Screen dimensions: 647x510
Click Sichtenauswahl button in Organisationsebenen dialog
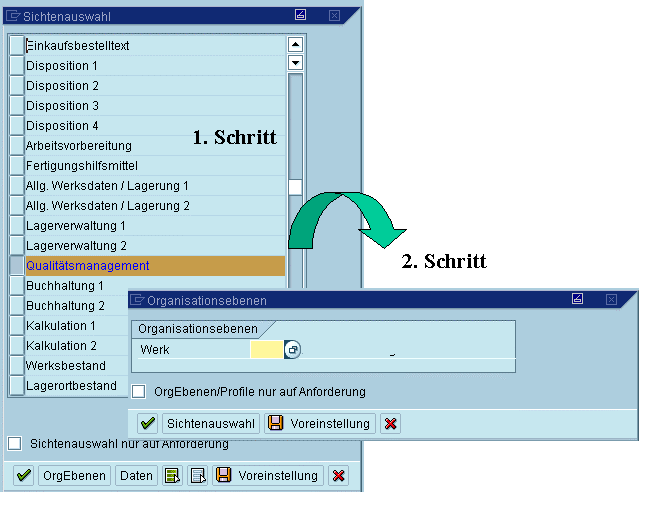point(211,424)
